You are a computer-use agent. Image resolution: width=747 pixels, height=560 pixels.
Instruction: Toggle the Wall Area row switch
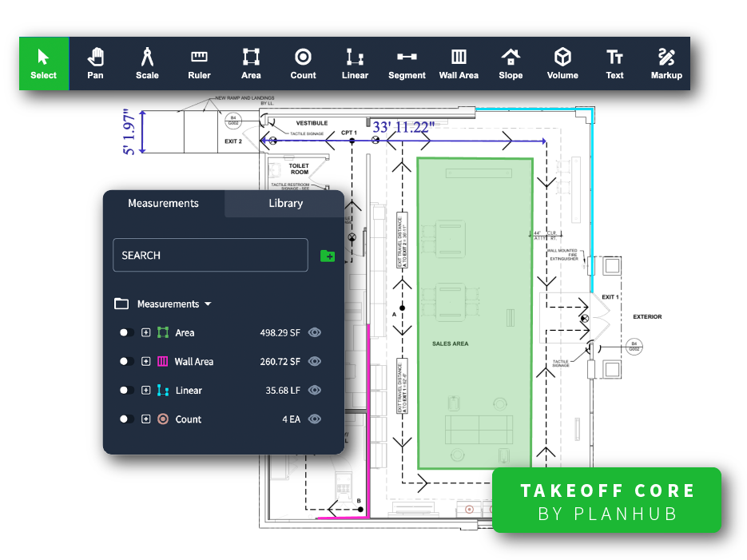(127, 361)
